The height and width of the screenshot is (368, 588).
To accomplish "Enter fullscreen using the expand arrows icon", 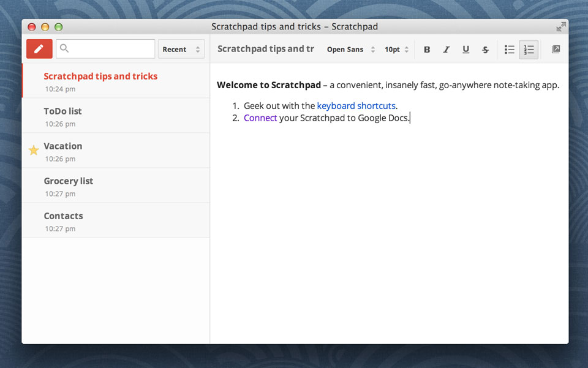I will tap(561, 26).
